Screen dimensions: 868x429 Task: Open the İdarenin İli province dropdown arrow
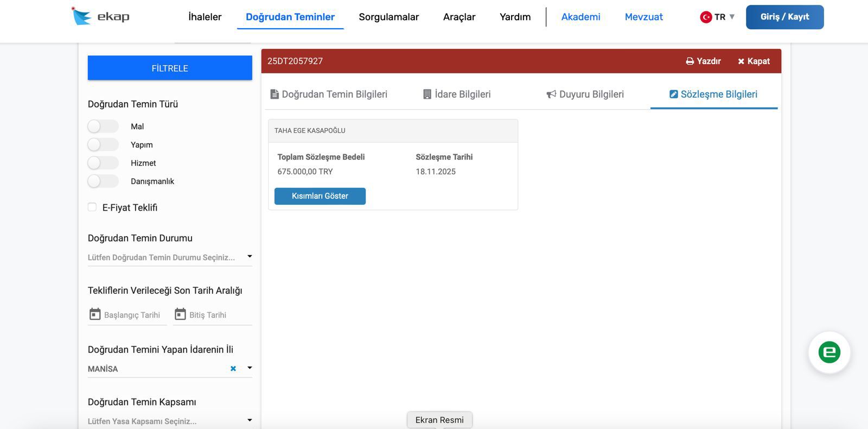(x=250, y=368)
